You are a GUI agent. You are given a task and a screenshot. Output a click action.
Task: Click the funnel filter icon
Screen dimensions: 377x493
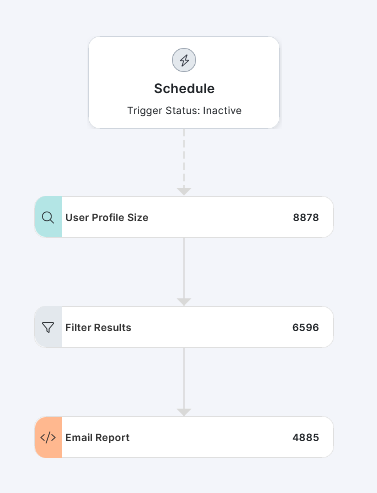48,327
